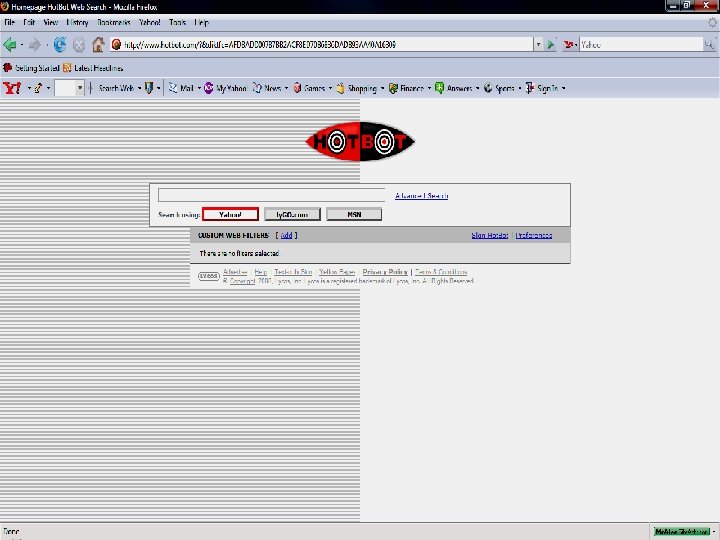720x540 pixels.
Task: Open the Help menu in the menu bar
Action: coord(201,22)
